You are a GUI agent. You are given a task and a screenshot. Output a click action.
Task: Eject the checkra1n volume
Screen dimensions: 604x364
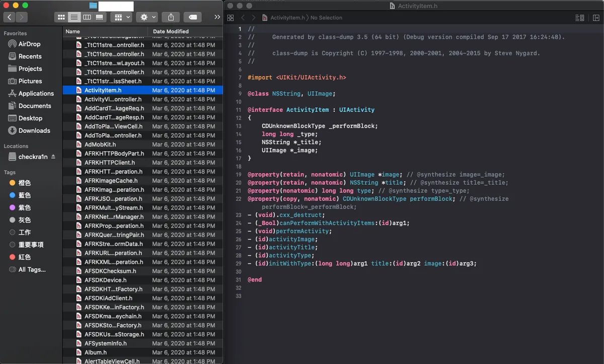point(53,157)
